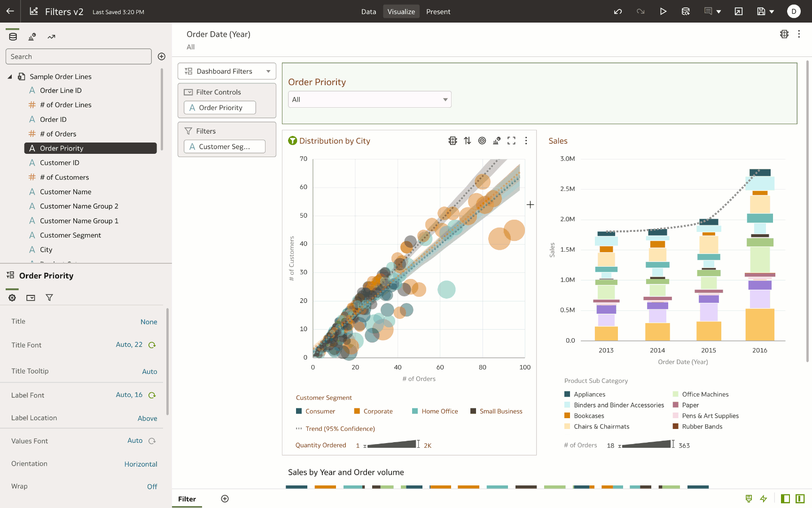Toggle the left panel layout icon
Image resolution: width=812 pixels, height=508 pixels.
click(x=785, y=499)
